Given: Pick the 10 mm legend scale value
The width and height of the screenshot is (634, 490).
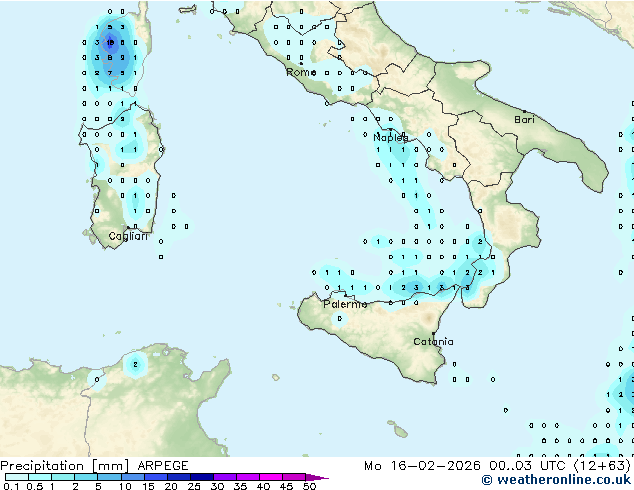Looking at the screenshot, I should tap(124, 486).
